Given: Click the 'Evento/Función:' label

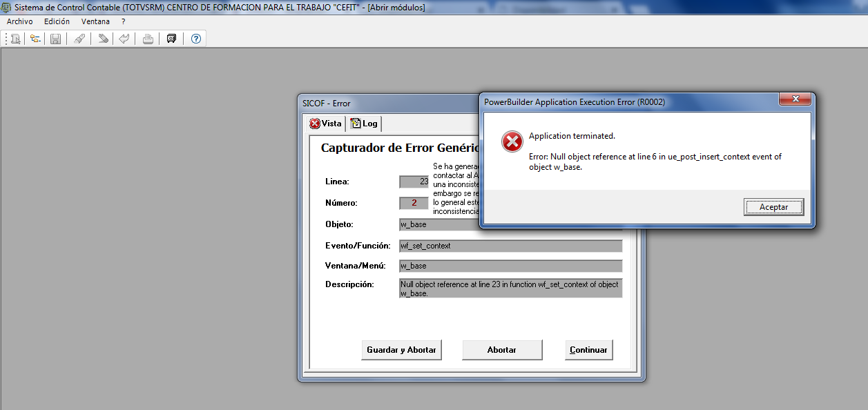Looking at the screenshot, I should point(358,246).
